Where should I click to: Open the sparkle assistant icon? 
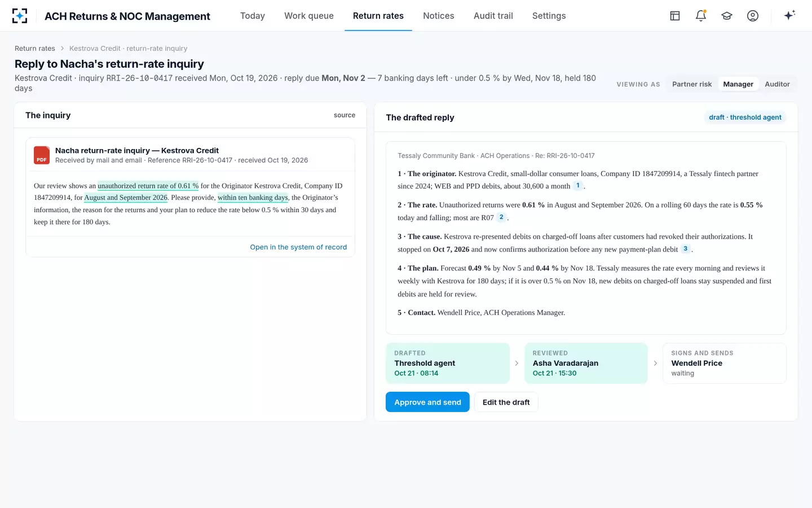click(789, 15)
